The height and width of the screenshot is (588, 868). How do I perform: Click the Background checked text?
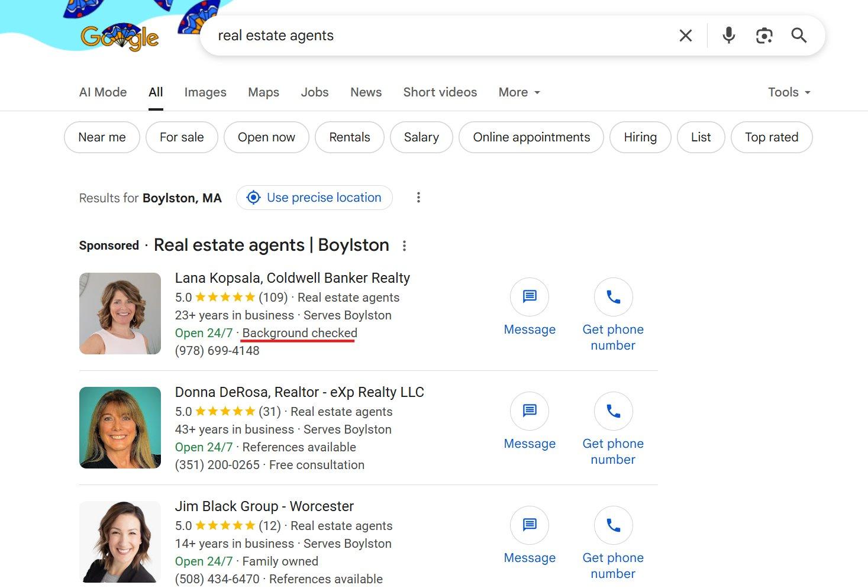click(x=300, y=333)
